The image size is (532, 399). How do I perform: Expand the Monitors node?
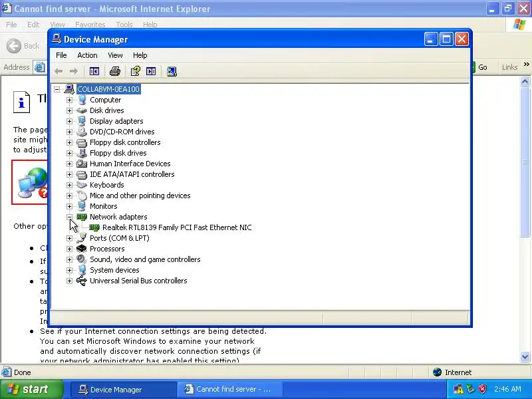click(x=69, y=206)
